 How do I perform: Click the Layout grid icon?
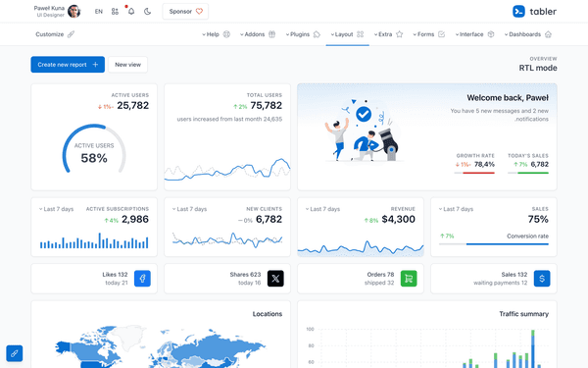point(361,34)
